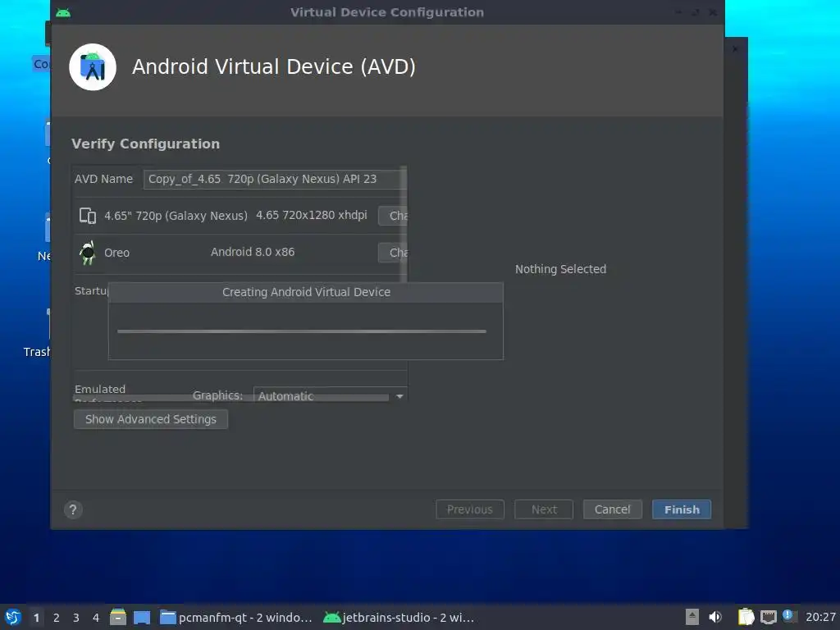The width and height of the screenshot is (840, 630).
Task: Click the show desktop icon in taskbar
Action: click(142, 617)
